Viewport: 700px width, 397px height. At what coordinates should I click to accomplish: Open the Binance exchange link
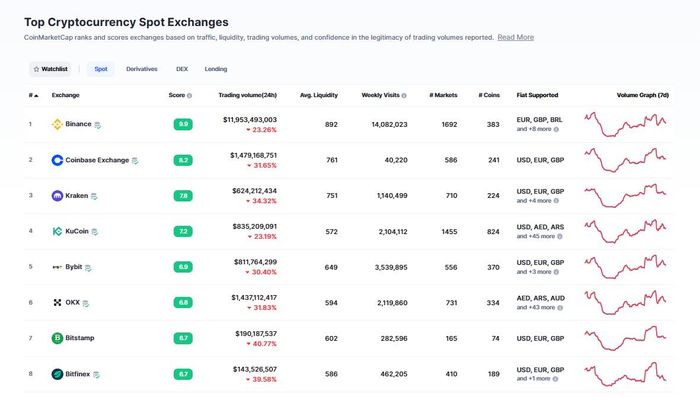click(x=78, y=124)
